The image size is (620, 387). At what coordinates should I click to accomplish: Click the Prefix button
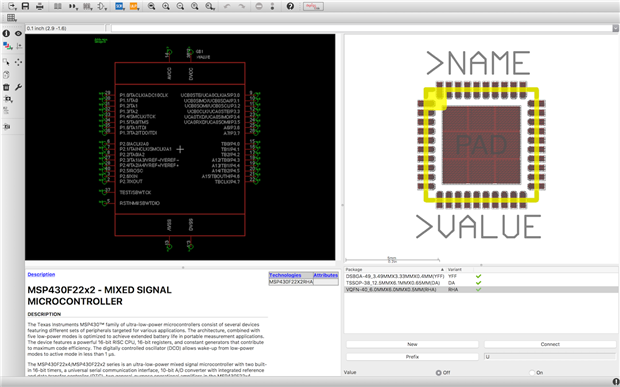point(412,357)
